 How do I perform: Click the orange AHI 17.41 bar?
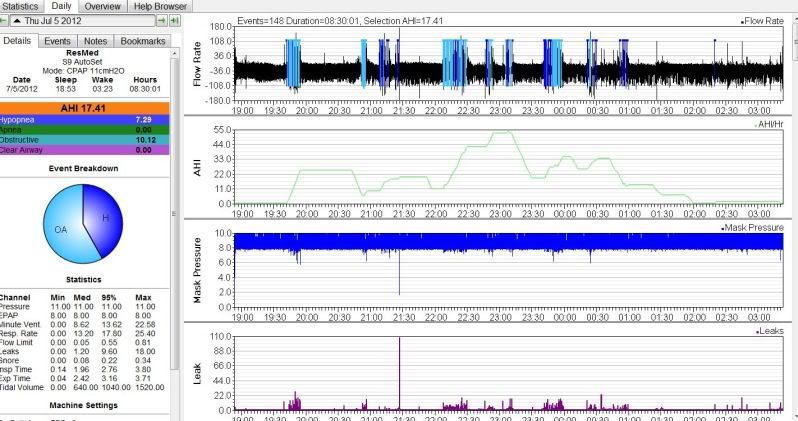(x=84, y=108)
